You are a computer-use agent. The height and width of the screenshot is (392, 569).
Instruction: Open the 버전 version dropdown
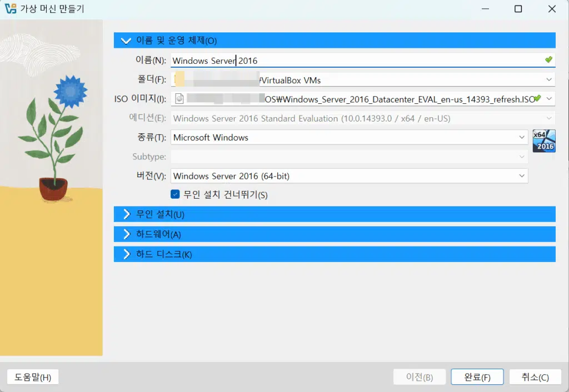point(521,176)
